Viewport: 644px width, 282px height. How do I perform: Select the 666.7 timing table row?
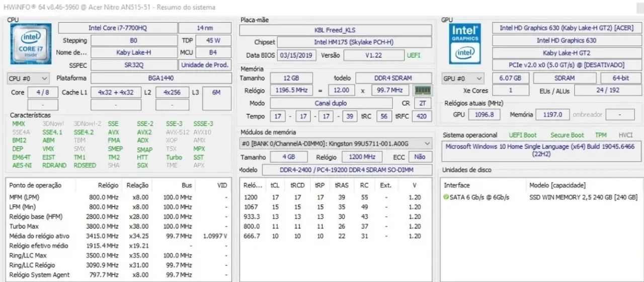[336, 236]
